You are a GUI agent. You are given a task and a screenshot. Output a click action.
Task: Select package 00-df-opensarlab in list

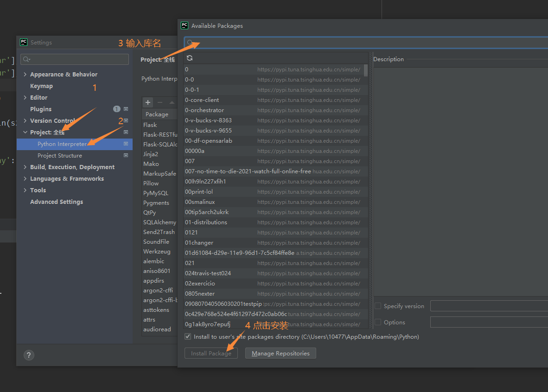tap(276, 141)
